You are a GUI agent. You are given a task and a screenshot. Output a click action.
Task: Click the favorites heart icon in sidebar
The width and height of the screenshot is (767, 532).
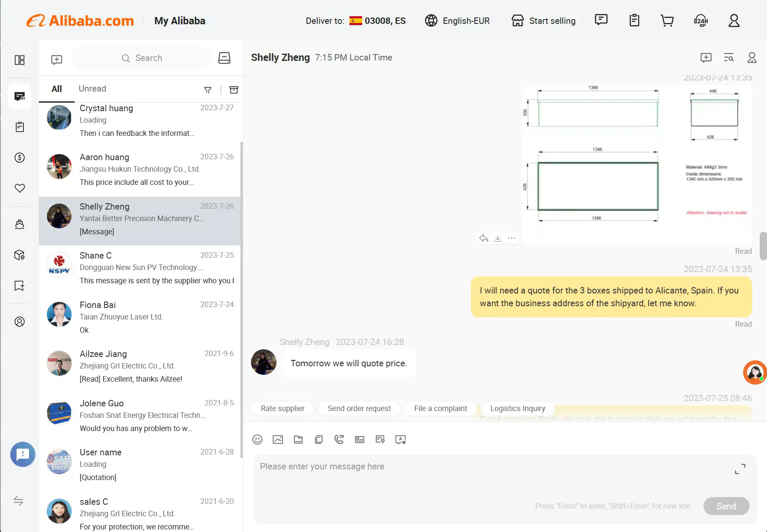(20, 188)
